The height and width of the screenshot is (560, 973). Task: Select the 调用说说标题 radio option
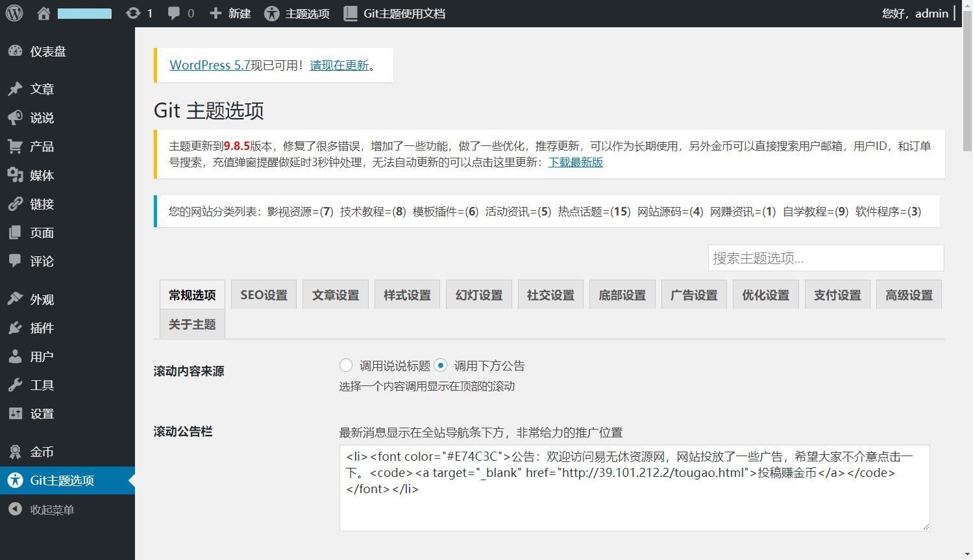point(346,365)
